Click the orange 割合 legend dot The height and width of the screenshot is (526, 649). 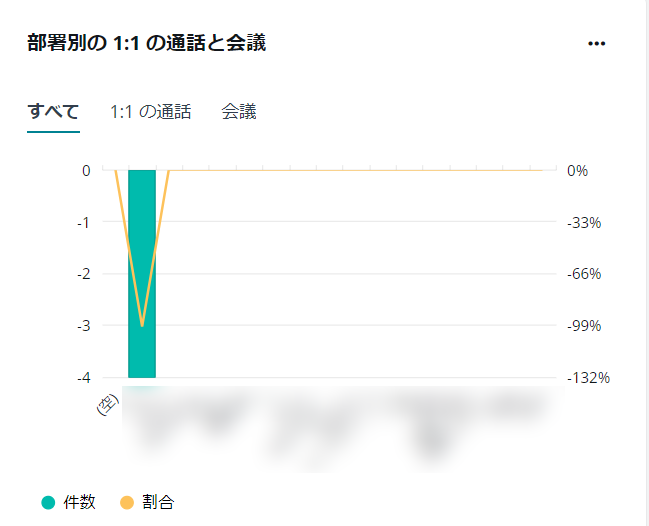coord(127,503)
